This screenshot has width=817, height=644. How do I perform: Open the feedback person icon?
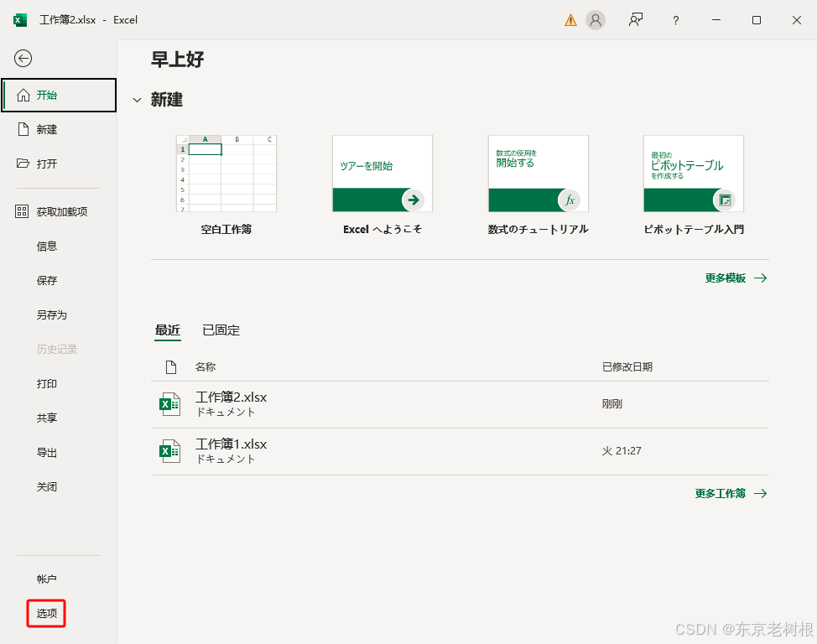[635, 20]
